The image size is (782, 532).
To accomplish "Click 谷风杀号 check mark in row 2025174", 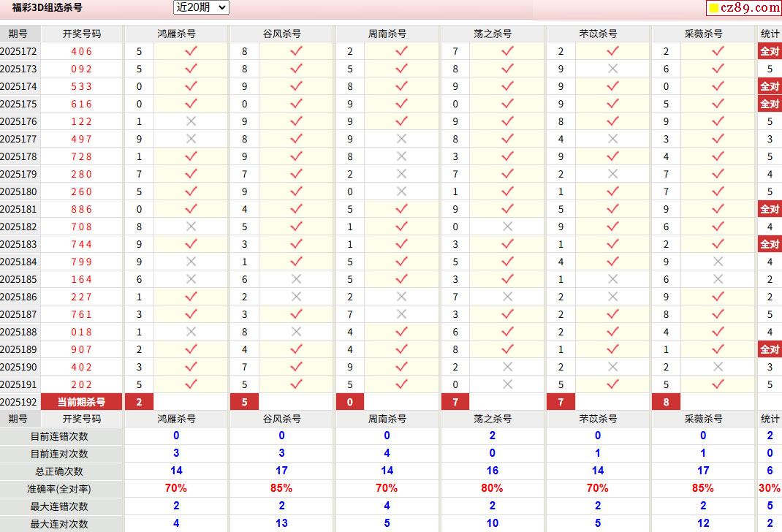I will [296, 86].
